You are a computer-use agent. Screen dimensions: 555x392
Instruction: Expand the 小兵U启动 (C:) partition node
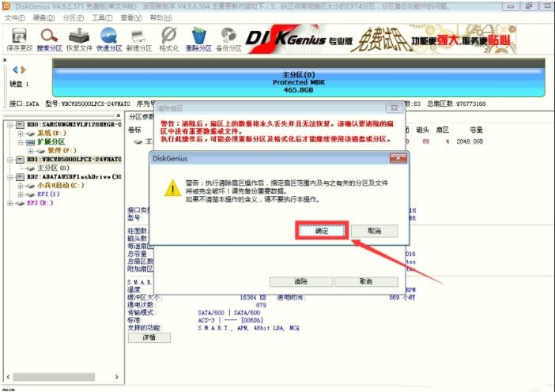21,186
